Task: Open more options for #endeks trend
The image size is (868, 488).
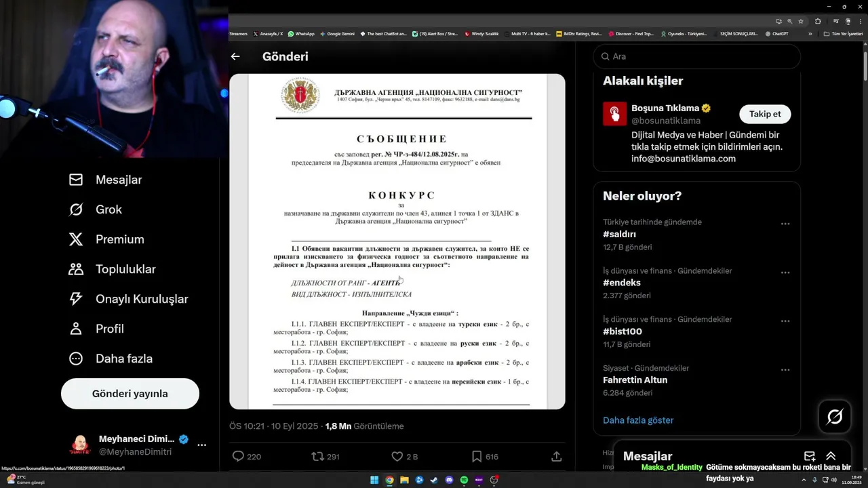Action: coord(785,272)
